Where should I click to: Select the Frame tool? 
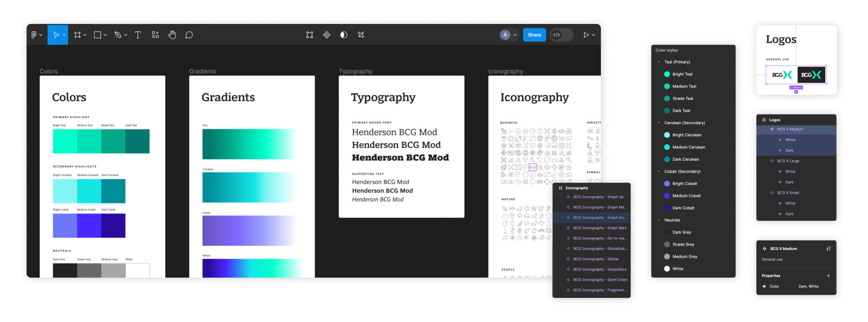[77, 35]
